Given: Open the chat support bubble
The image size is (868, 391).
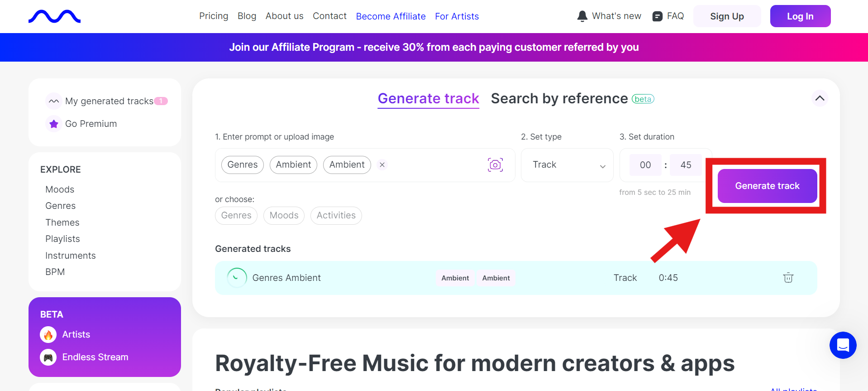Looking at the screenshot, I should (x=843, y=345).
